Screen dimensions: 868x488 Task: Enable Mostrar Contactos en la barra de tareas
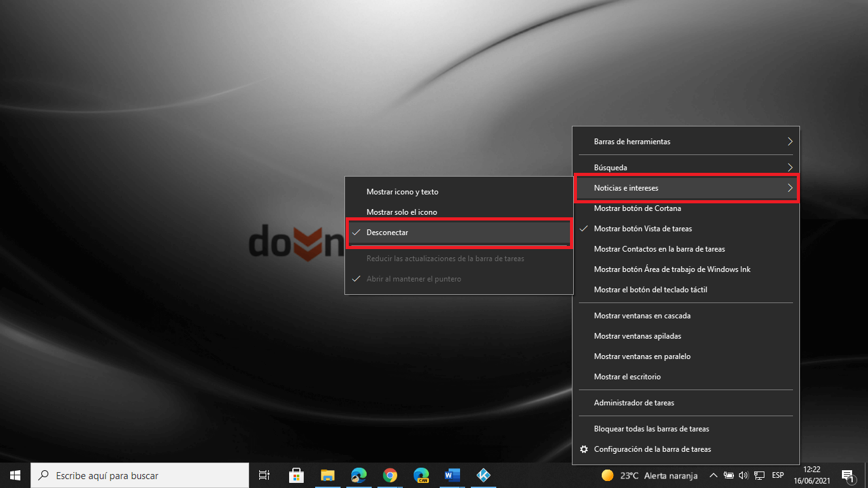coord(686,249)
